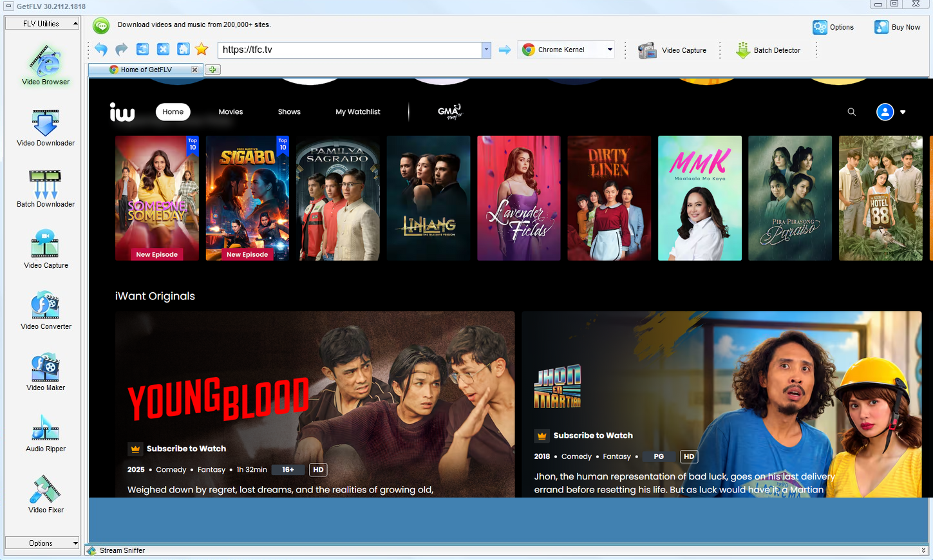Select the Home of GetFLV tab
The image size is (933, 560).
pos(146,70)
